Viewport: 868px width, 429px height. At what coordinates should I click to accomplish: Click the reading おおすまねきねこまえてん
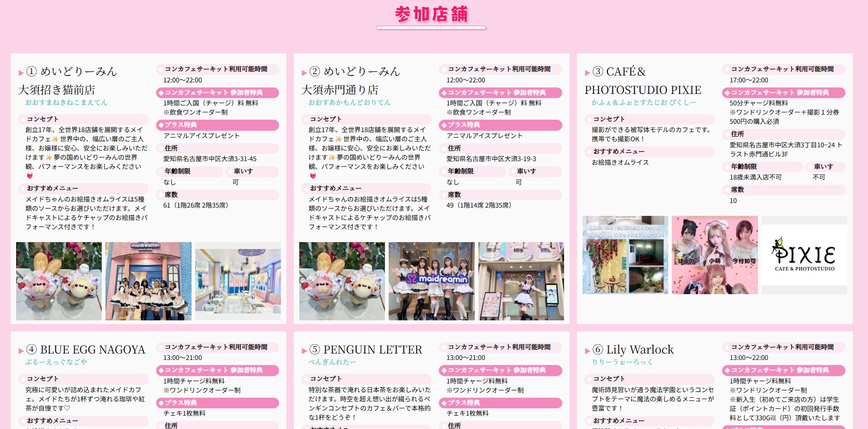(66, 102)
